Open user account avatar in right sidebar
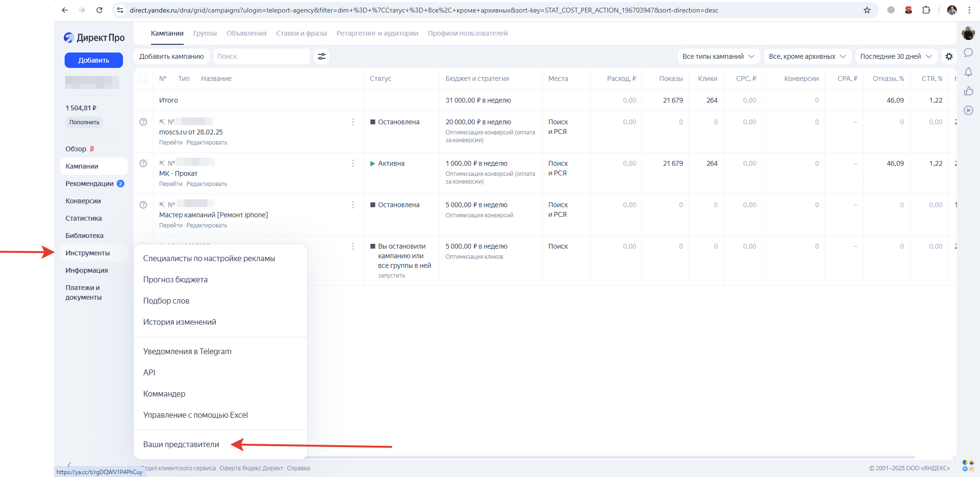 coord(968,33)
